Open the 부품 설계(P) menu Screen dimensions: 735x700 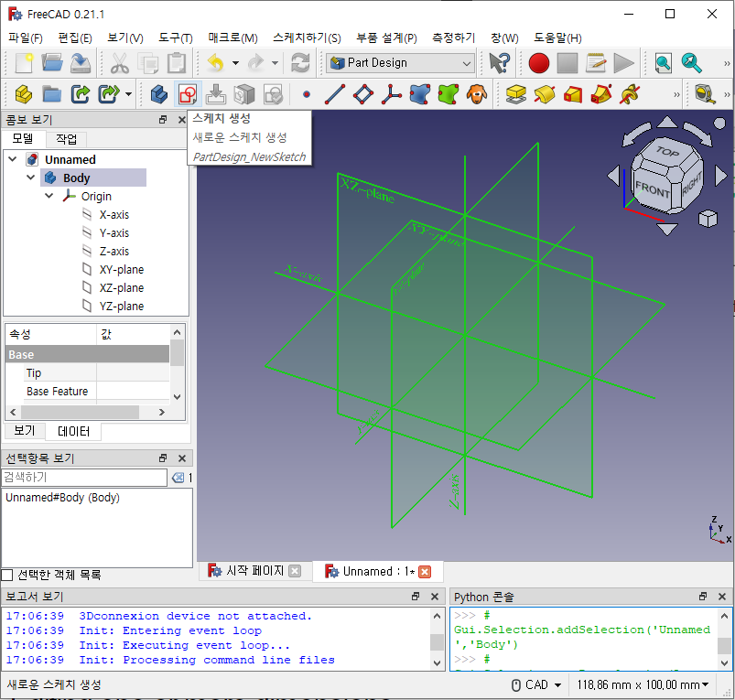point(386,38)
